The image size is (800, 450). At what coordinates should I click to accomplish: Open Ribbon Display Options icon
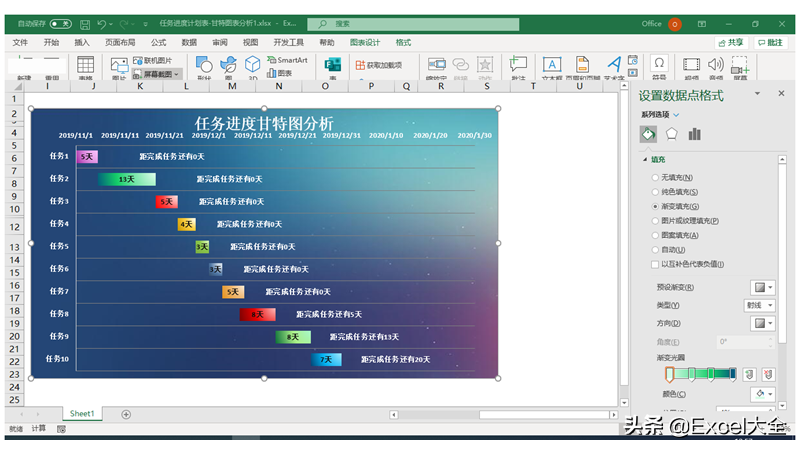pyautogui.click(x=702, y=24)
